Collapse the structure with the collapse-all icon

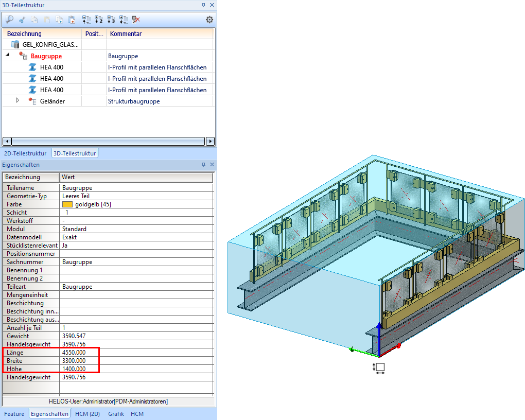click(86, 20)
